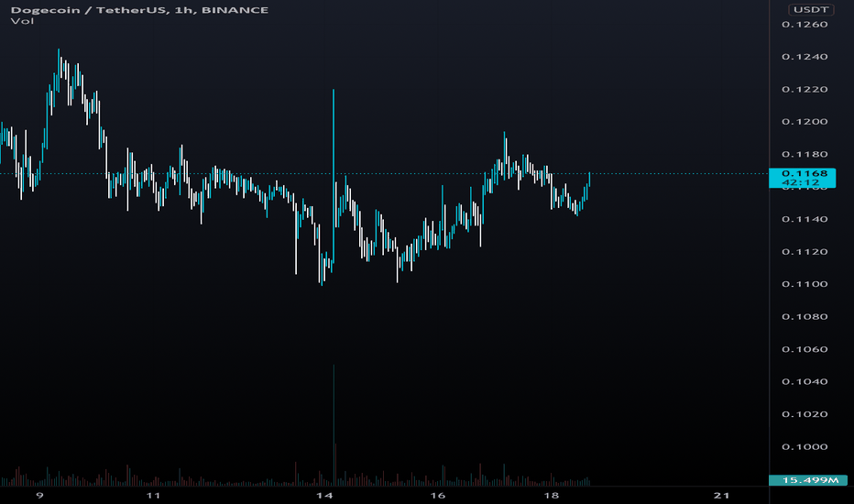Click the latest candle at the chart's right edge
The width and height of the screenshot is (854, 504).
point(589,180)
